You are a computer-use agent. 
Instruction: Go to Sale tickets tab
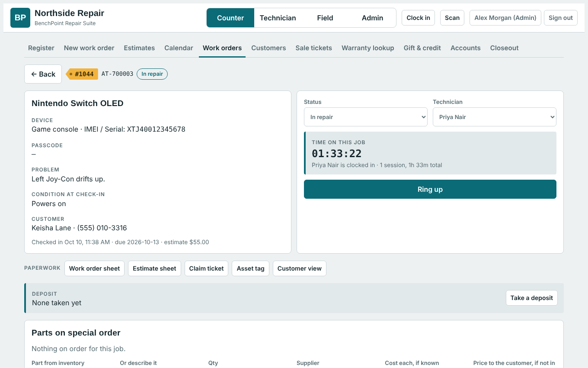click(314, 48)
